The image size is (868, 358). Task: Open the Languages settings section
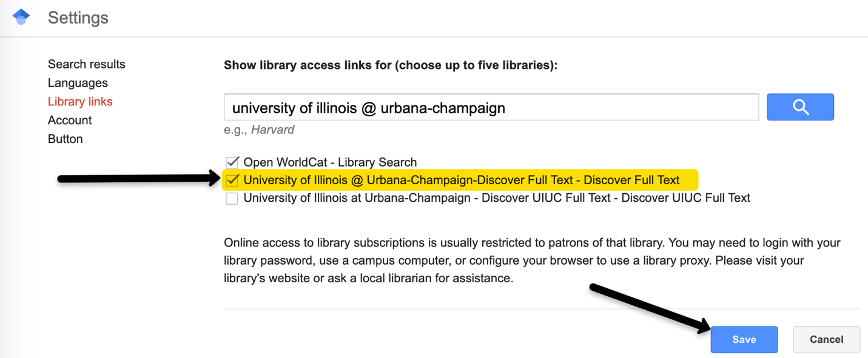point(78,83)
